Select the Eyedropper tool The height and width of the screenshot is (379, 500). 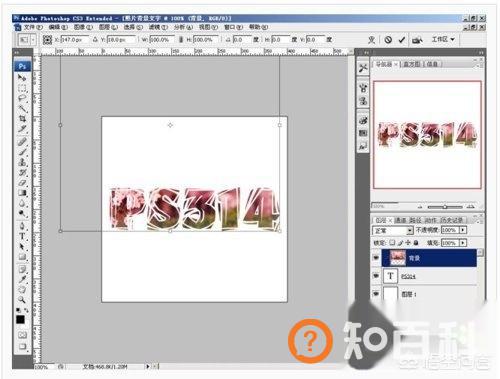[x=22, y=279]
